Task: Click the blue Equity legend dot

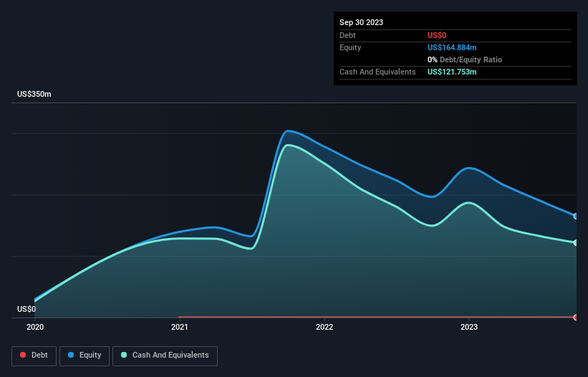Action: point(71,355)
